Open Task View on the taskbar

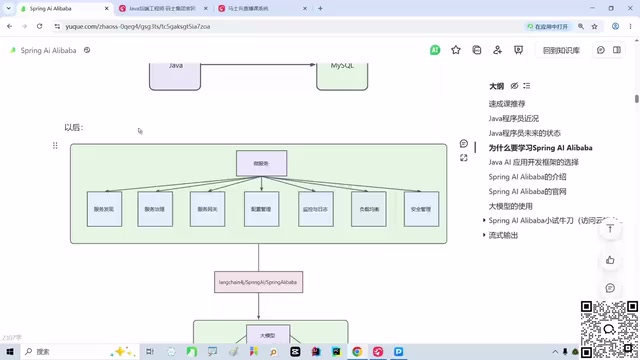click(x=150, y=351)
